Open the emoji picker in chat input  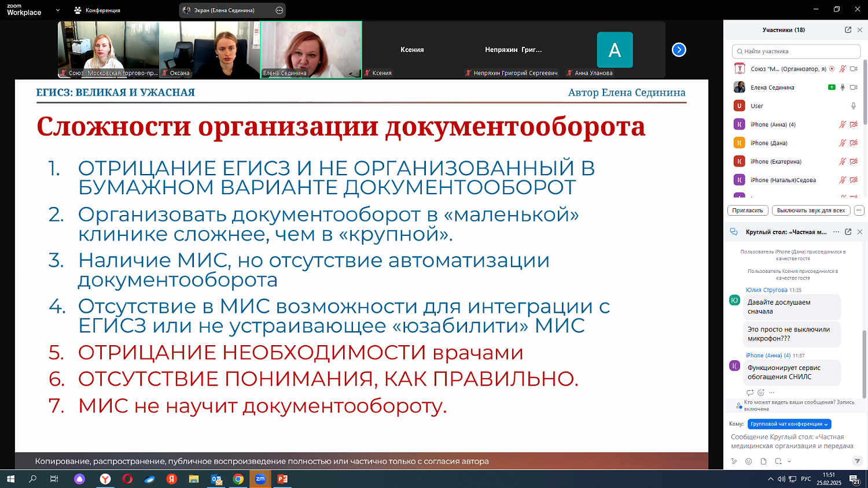749,461
